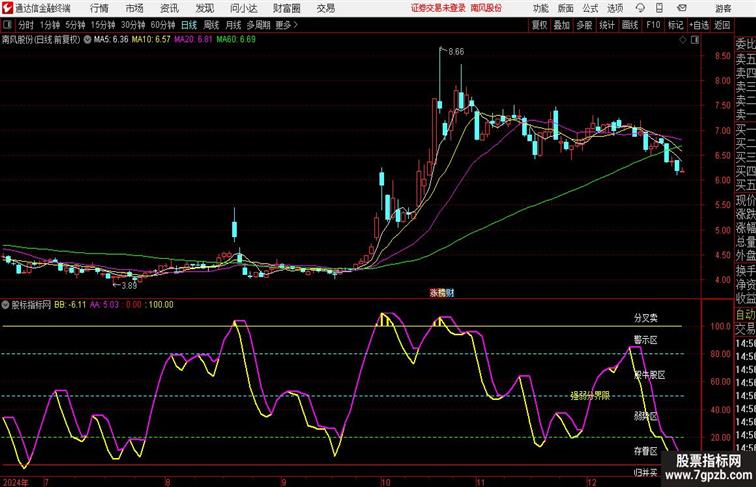Open the 财富圈 menu
Viewport: 756px width, 487px height.
[287, 8]
